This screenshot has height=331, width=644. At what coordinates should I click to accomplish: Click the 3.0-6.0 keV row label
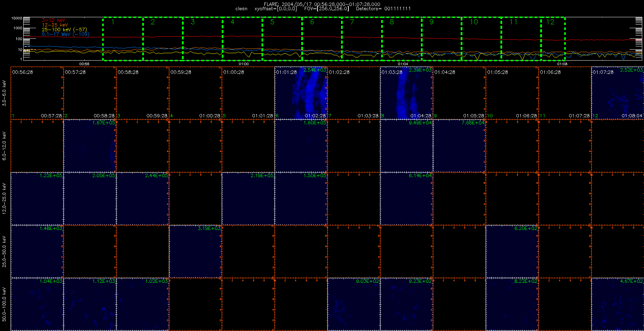4,93
